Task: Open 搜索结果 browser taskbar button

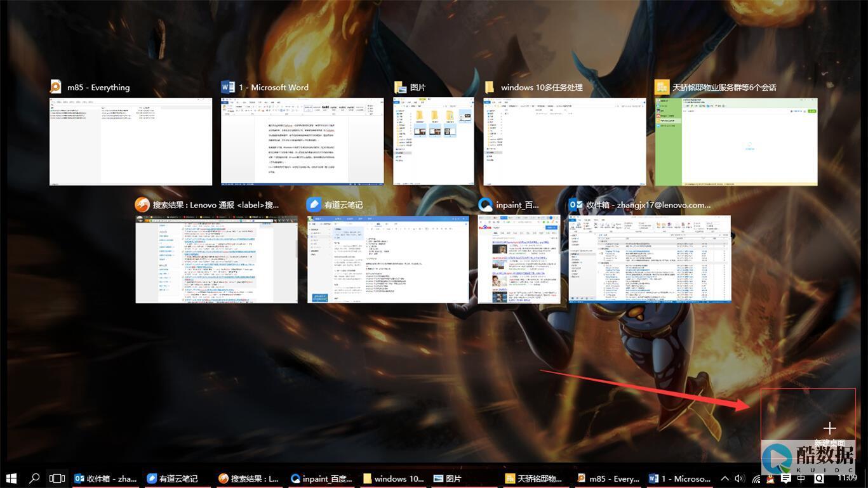Action: click(250, 478)
